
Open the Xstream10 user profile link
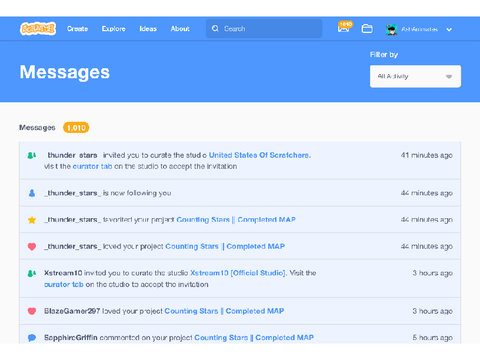tap(63, 273)
